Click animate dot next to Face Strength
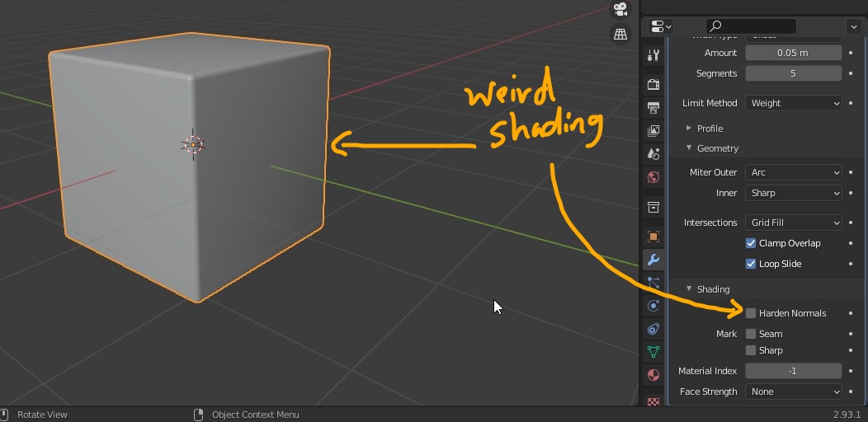868x422 pixels. point(851,392)
